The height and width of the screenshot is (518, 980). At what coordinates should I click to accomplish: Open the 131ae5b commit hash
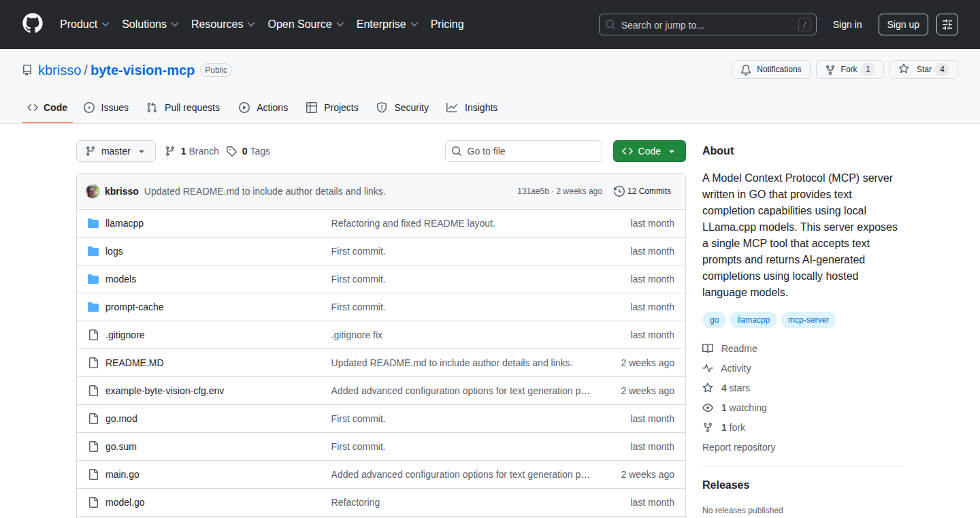pyautogui.click(x=533, y=191)
